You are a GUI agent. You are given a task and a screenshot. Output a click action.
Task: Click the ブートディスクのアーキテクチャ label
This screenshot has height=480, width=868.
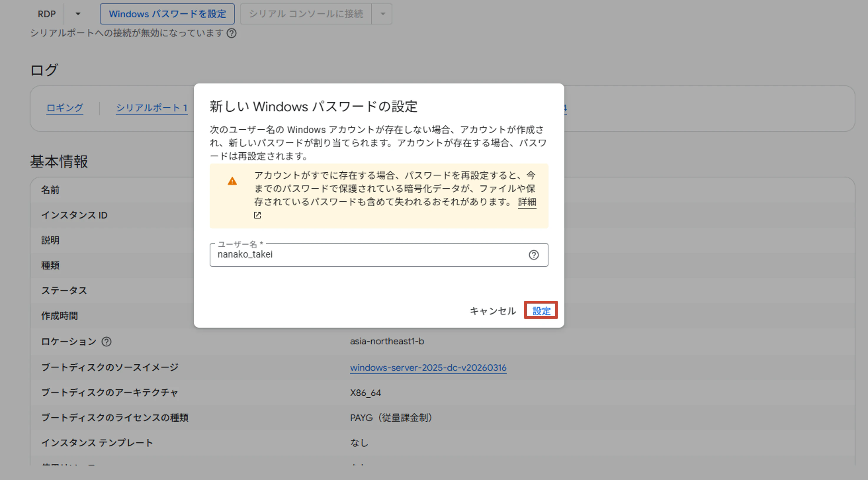(110, 392)
